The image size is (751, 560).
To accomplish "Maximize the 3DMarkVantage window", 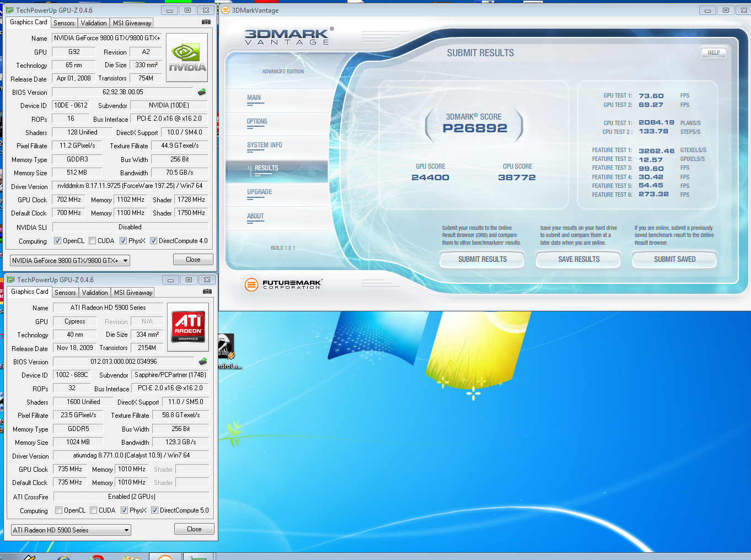I will tap(726, 10).
